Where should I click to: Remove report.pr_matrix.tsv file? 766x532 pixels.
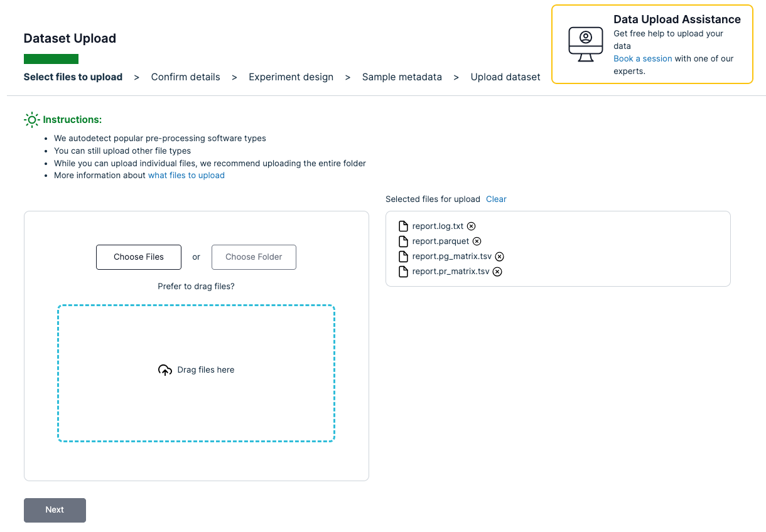pyautogui.click(x=497, y=272)
